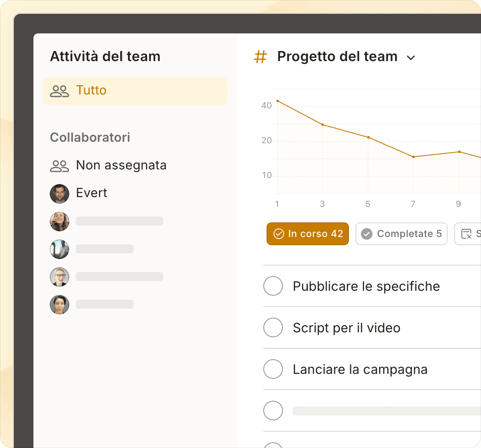Tick the checkbox of the placeholder task row
This screenshot has width=481, height=448.
pyautogui.click(x=273, y=411)
